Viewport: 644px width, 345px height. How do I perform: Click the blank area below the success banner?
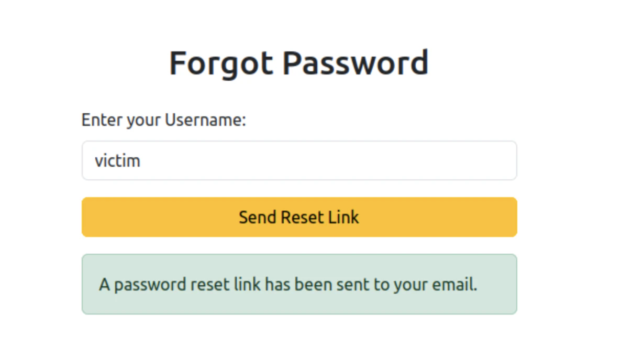[x=298, y=330]
